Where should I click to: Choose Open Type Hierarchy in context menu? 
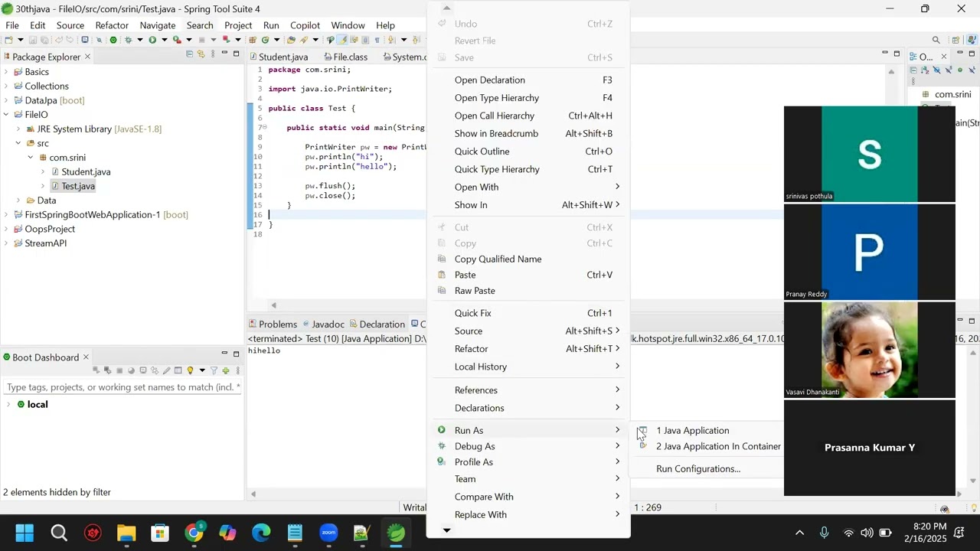click(496, 98)
